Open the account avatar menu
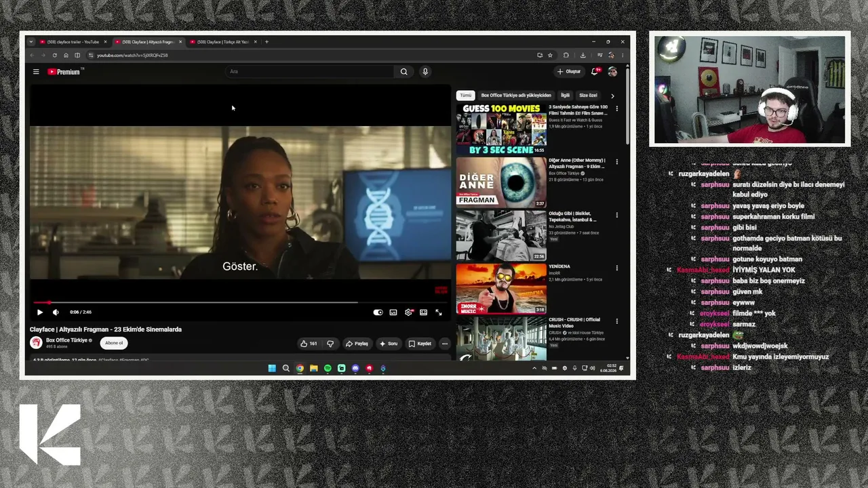868x488 pixels. (x=612, y=72)
